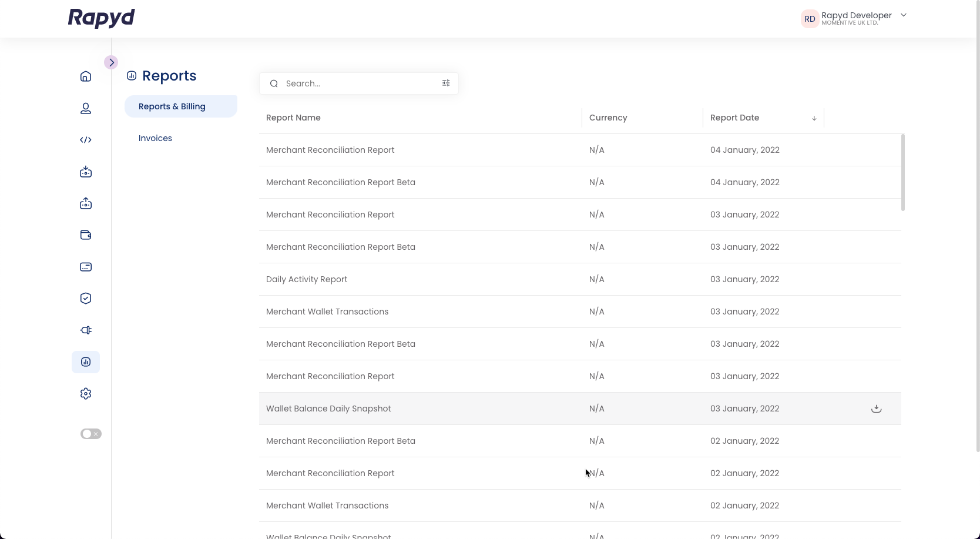This screenshot has width=980, height=539.
Task: Open the user account icon in the sidebar
Action: coord(86,108)
